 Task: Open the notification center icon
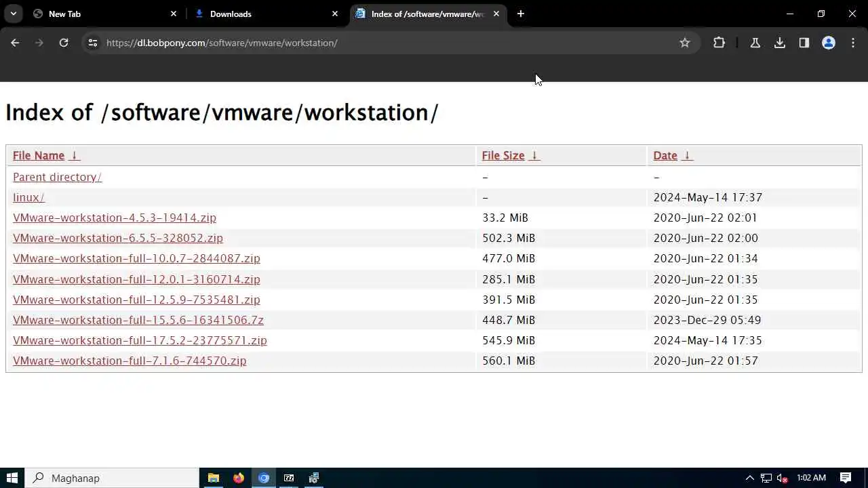click(846, 478)
